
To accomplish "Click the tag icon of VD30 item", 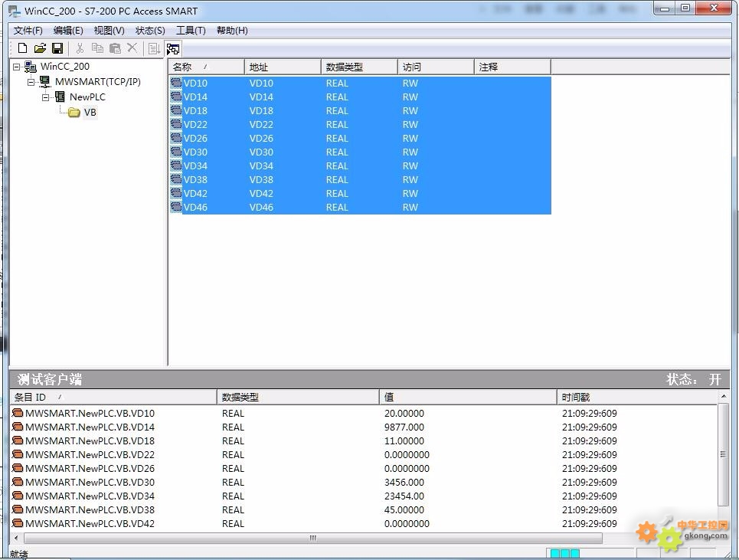I will 176,152.
